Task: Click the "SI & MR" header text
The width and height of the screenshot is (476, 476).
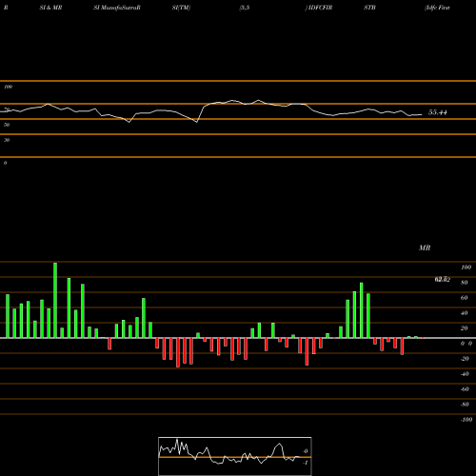Action: pyautogui.click(x=50, y=8)
